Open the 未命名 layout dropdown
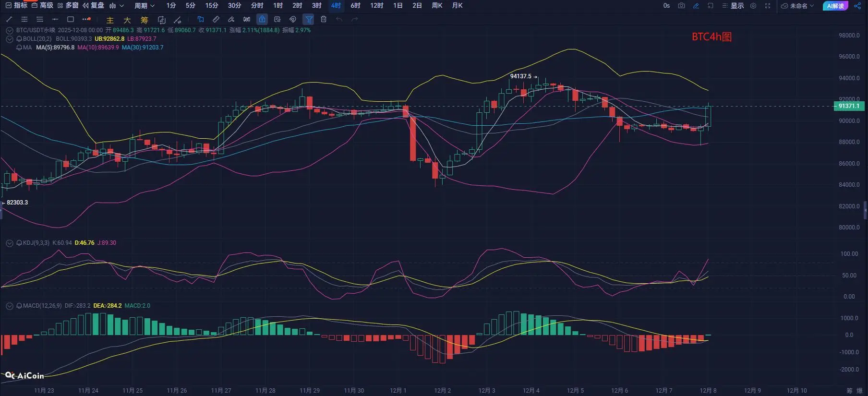Screen dimensions: 868x396 pyautogui.click(x=798, y=6)
